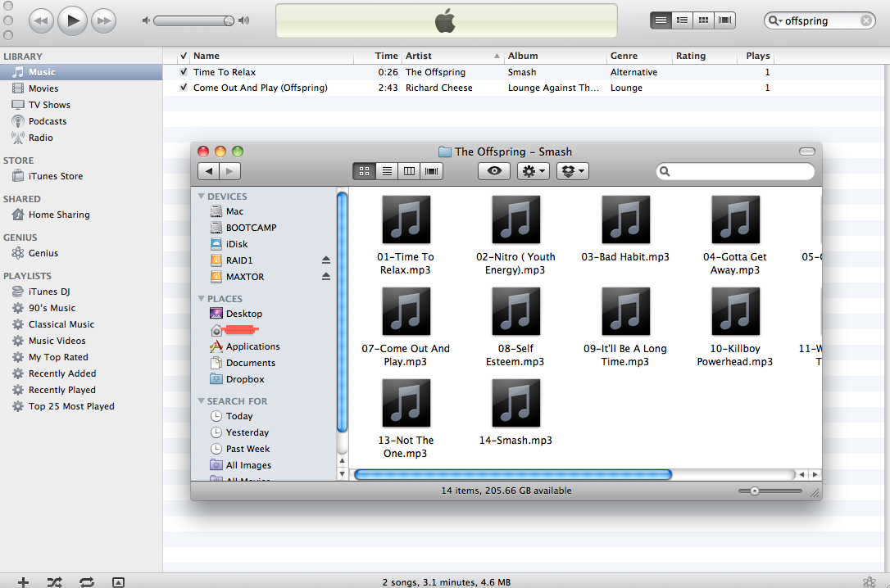The height and width of the screenshot is (588, 890).
Task: Sort songs by Artist column
Action: coord(452,56)
